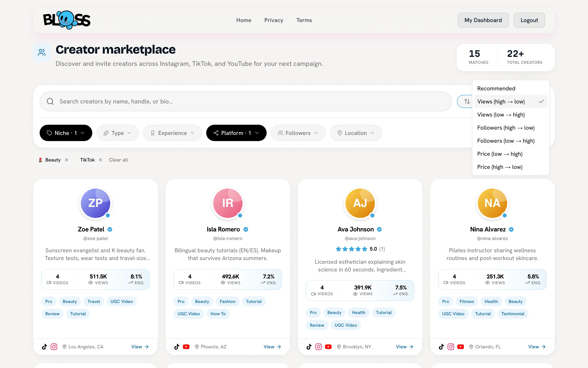Click verified badge next to Zoe Patel
The height and width of the screenshot is (368, 588).
[110, 229]
